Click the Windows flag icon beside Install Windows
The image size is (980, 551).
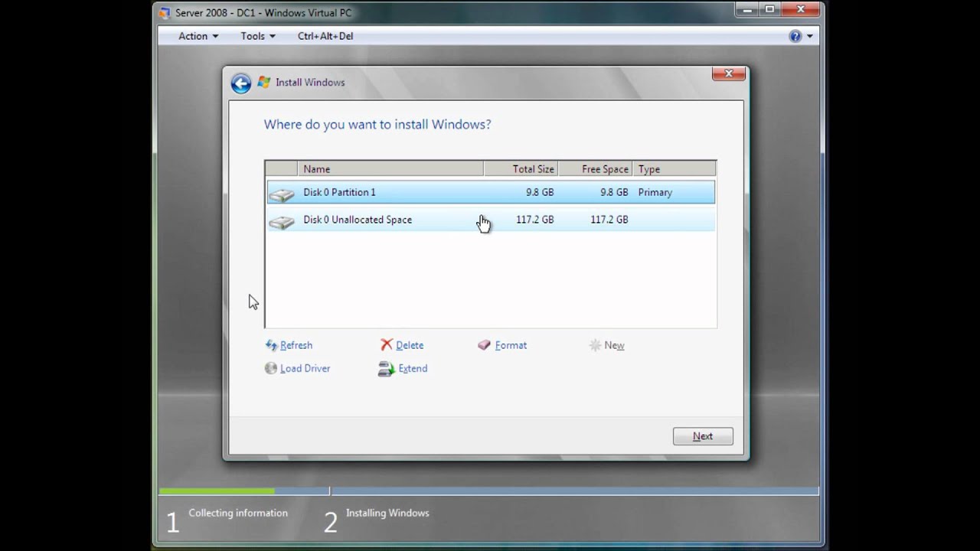264,82
